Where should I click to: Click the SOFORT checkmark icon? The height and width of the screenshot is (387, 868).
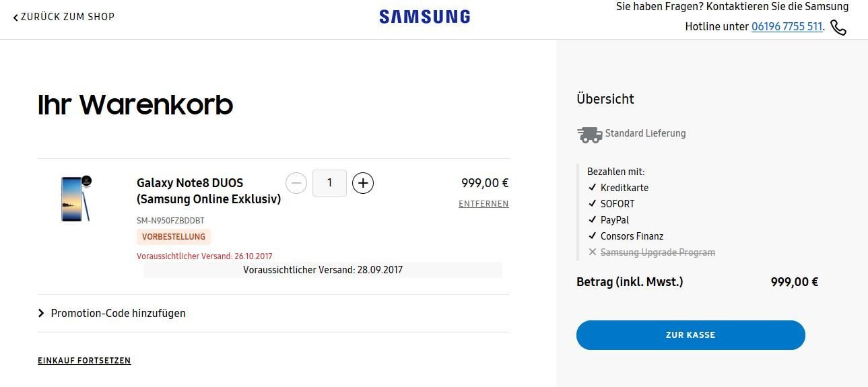tap(593, 204)
